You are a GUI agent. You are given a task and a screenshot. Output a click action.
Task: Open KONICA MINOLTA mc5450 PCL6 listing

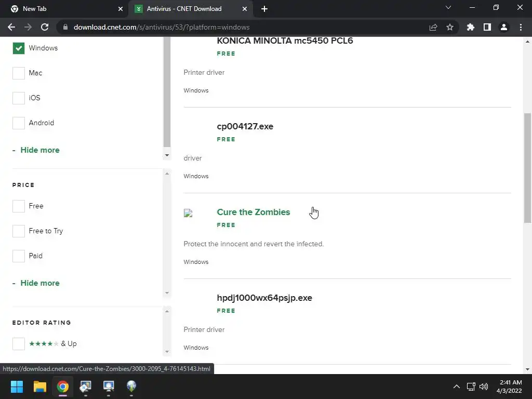pos(285,41)
